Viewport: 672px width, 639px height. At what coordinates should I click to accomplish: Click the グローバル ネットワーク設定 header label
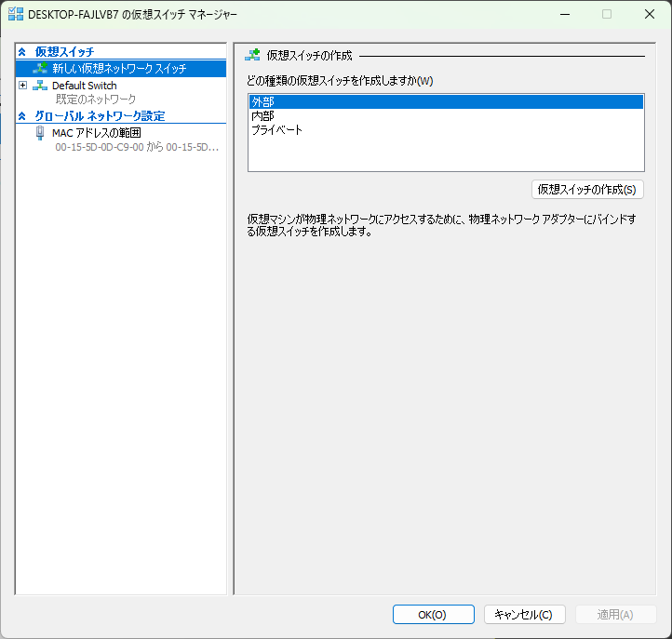tap(100, 116)
